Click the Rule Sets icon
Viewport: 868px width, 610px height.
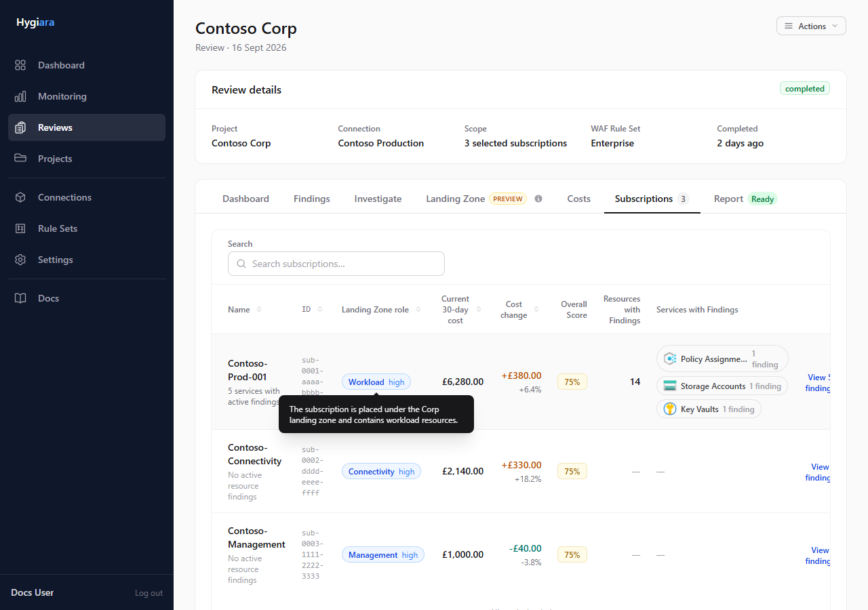coord(20,228)
